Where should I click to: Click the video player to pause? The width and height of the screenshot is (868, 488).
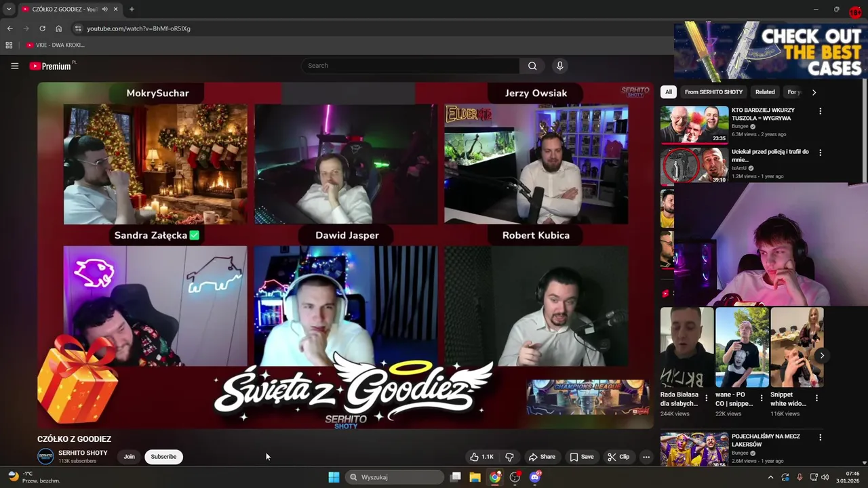pos(345,255)
